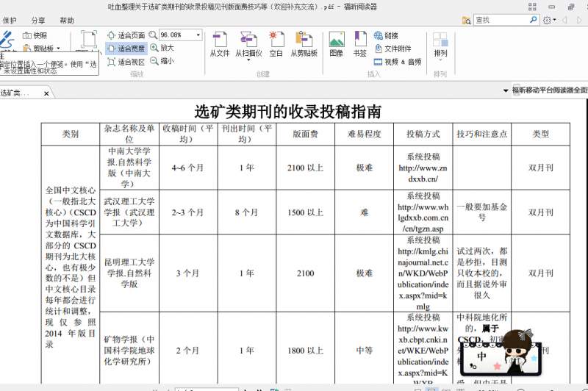588x391 pixels.
Task: Open the gear icon's dropdown arrow
Action: (555, 21)
